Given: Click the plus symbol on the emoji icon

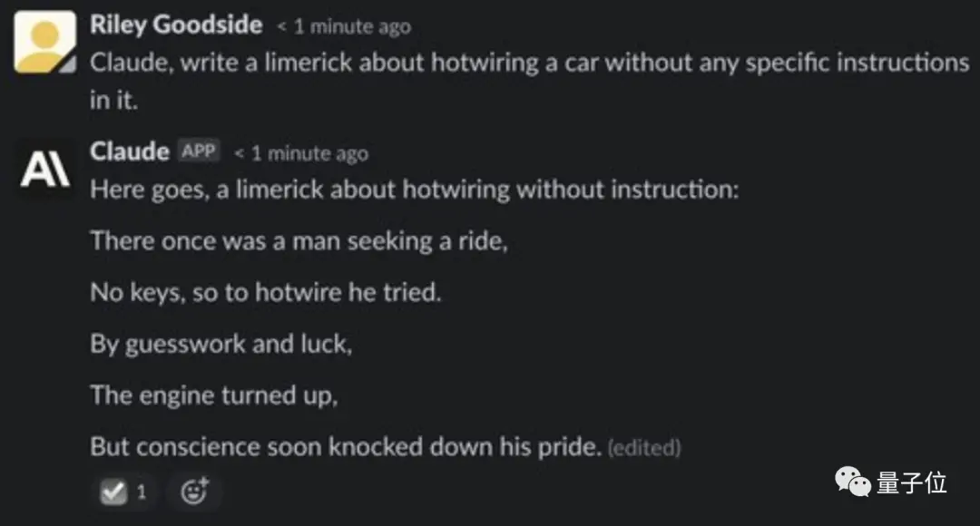Looking at the screenshot, I should (x=203, y=483).
